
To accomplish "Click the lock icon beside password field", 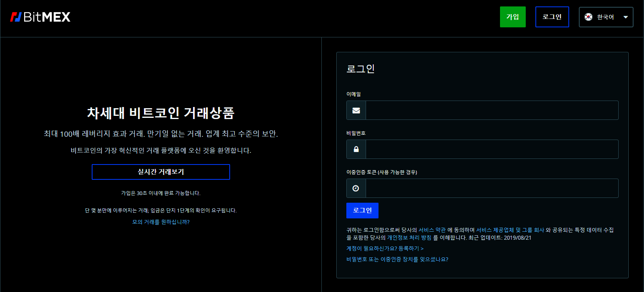I will click(x=356, y=149).
